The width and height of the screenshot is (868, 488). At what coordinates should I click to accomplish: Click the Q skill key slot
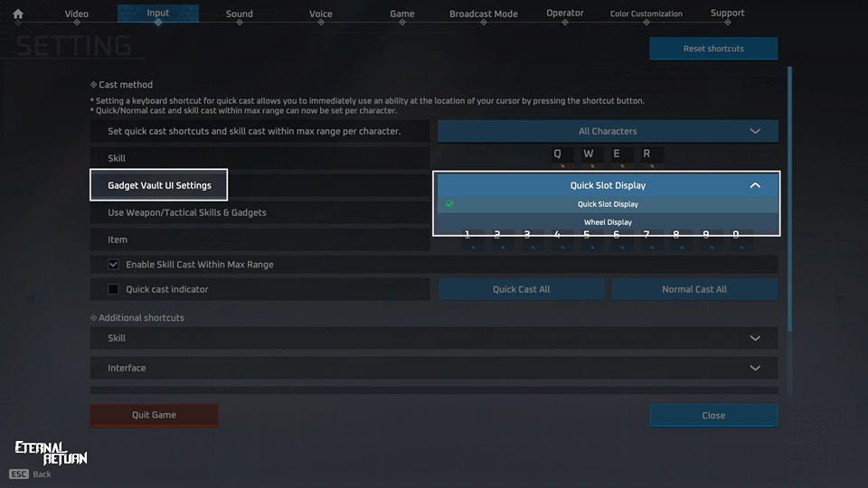(x=558, y=155)
